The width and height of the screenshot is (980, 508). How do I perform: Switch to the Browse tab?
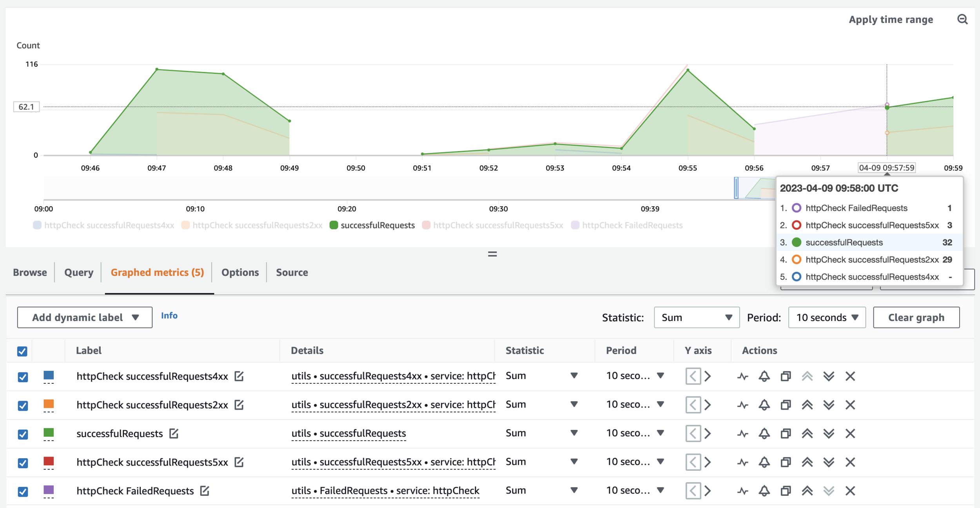pos(30,272)
